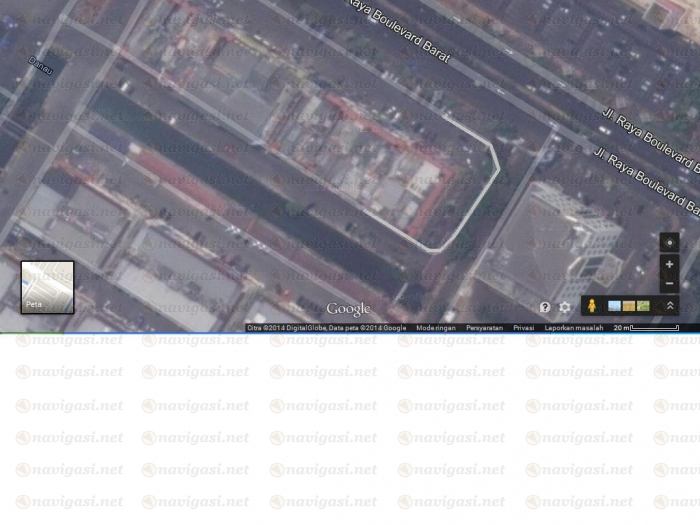Click the green imagery thumbnail

(643, 306)
